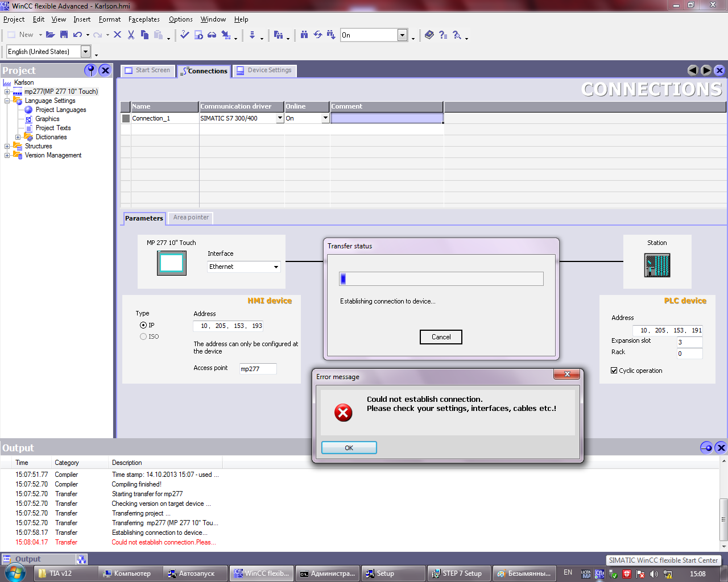
Task: Click the Access point field containing mp277
Action: [258, 369]
